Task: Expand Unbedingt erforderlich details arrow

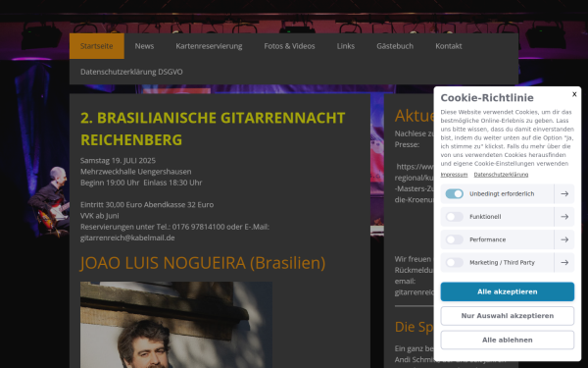Action: click(x=564, y=193)
